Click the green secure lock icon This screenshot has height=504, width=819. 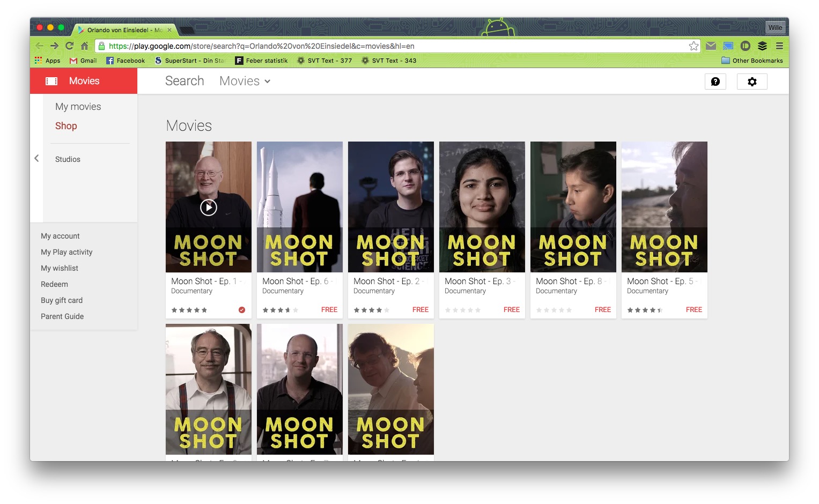101,46
